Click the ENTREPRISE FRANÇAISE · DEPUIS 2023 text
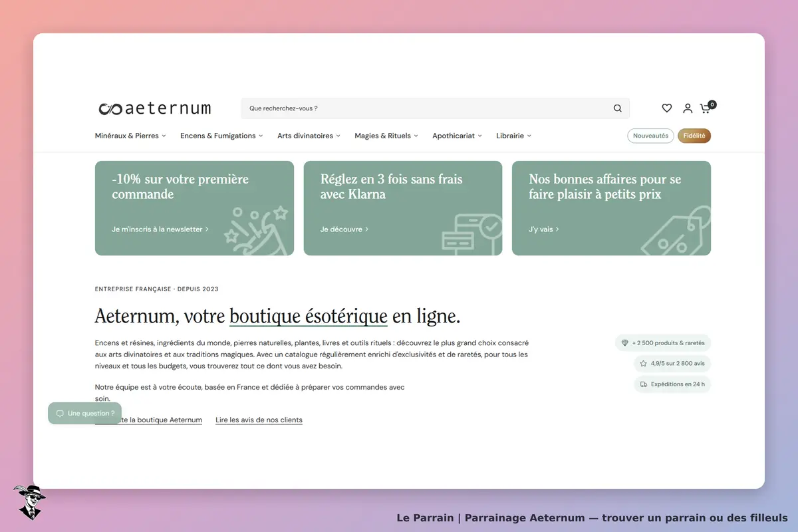Screen dimensions: 798x532 [x=157, y=289]
